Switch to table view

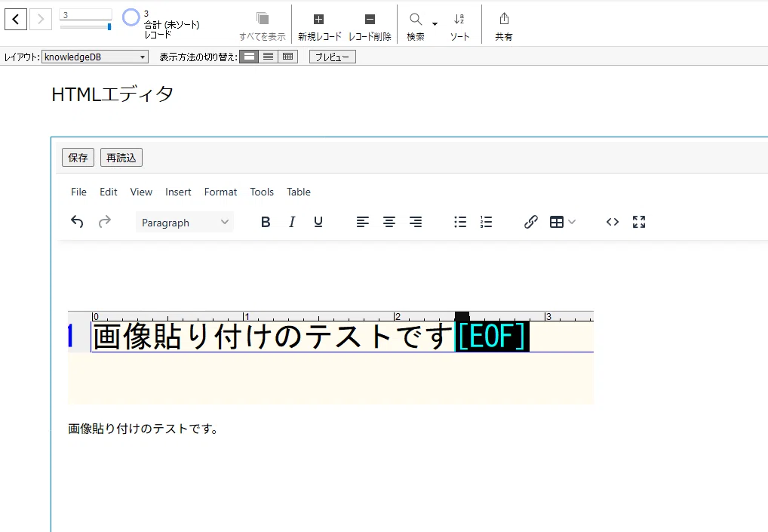[287, 57]
